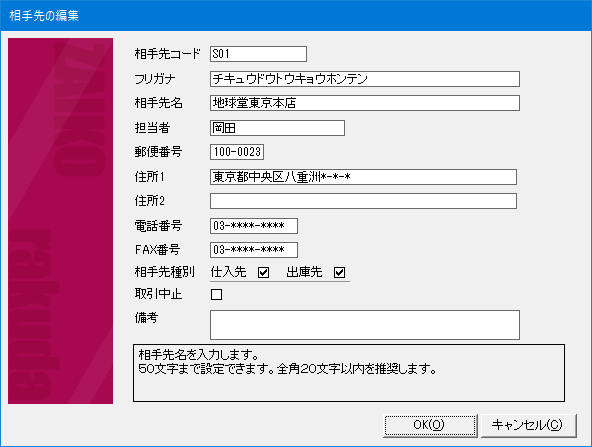Click the help description text box

[x=349, y=373]
